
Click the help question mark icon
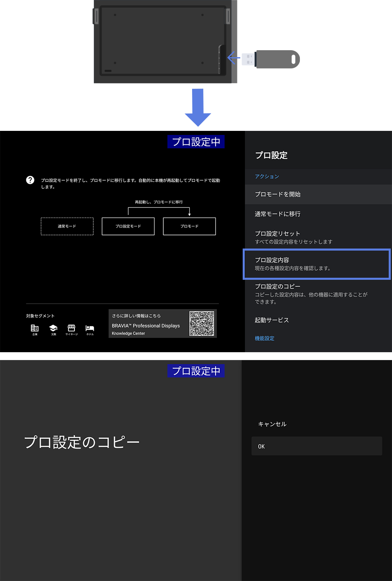click(x=30, y=180)
